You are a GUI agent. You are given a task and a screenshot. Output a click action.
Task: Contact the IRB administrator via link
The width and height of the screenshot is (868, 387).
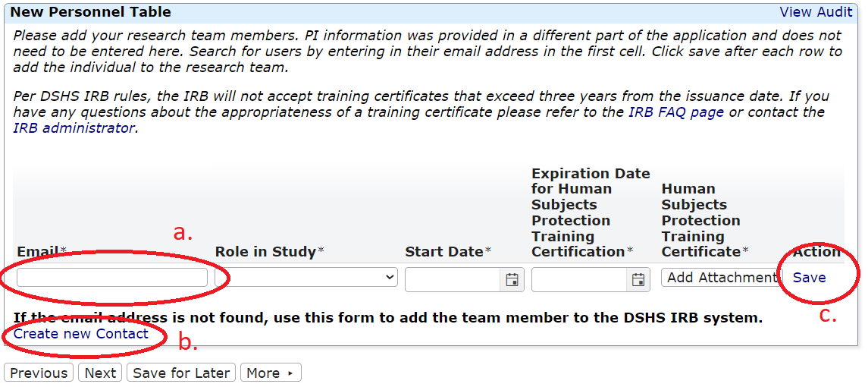tap(74, 128)
